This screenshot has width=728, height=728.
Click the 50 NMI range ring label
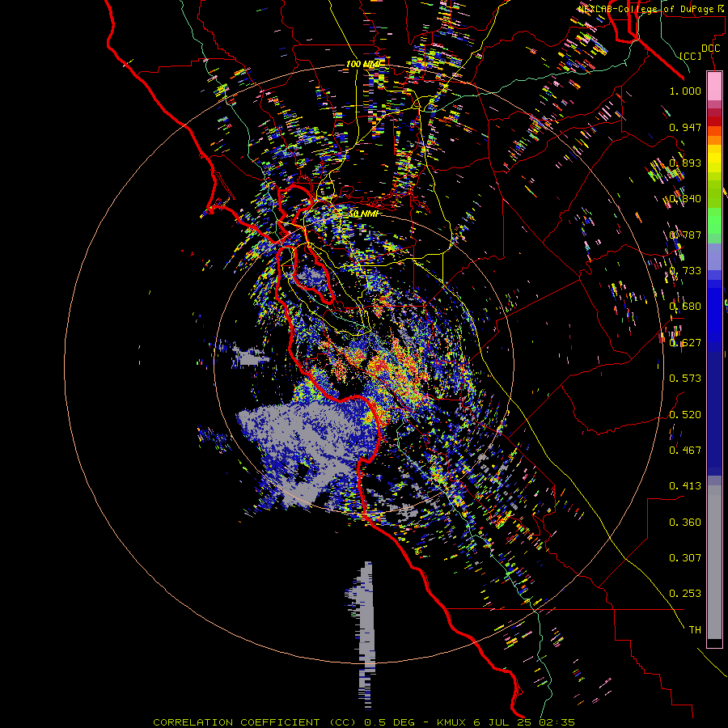[363, 214]
